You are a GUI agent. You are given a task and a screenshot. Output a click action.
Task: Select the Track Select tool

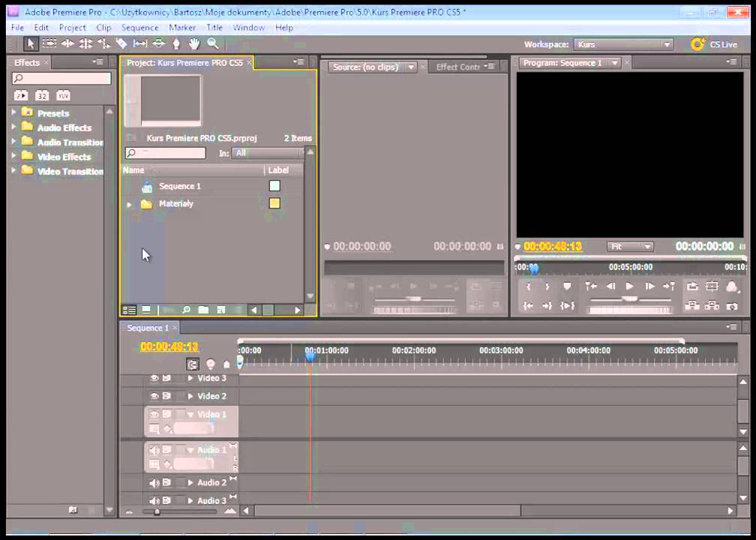[x=49, y=43]
